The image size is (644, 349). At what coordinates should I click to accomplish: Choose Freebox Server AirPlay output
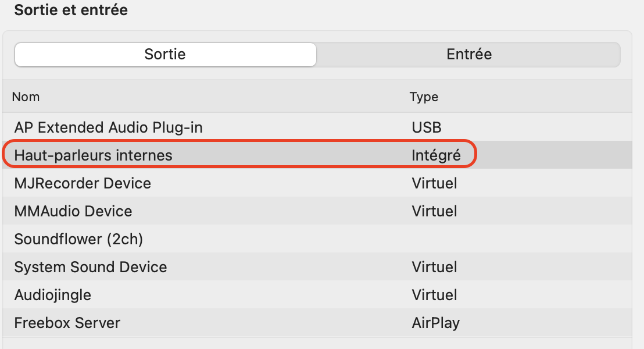pos(67,323)
